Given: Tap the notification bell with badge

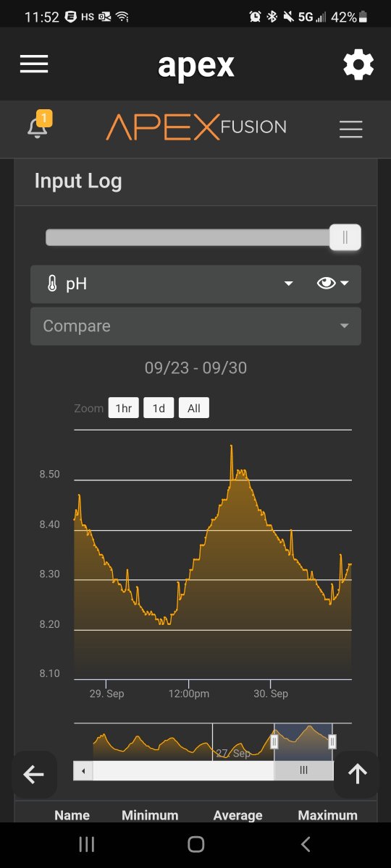Looking at the screenshot, I should coord(38,126).
